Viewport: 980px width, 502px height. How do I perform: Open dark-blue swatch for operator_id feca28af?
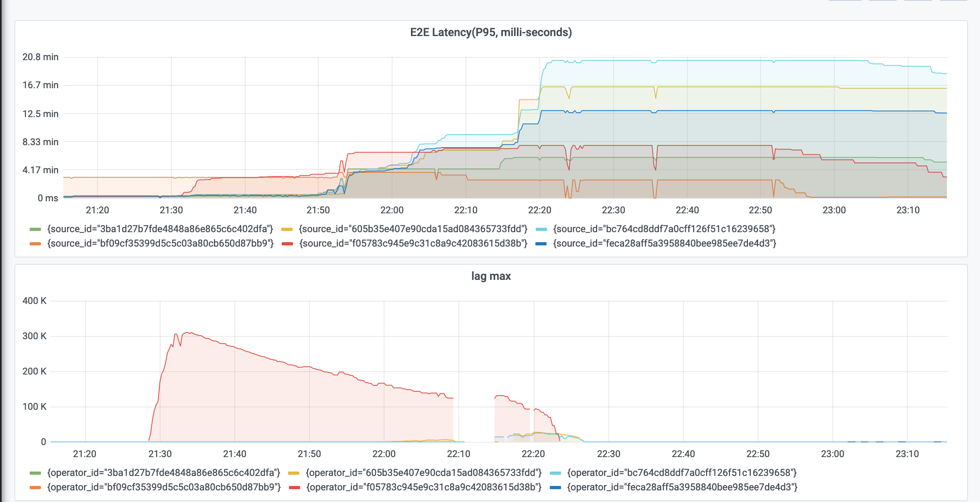(x=555, y=488)
